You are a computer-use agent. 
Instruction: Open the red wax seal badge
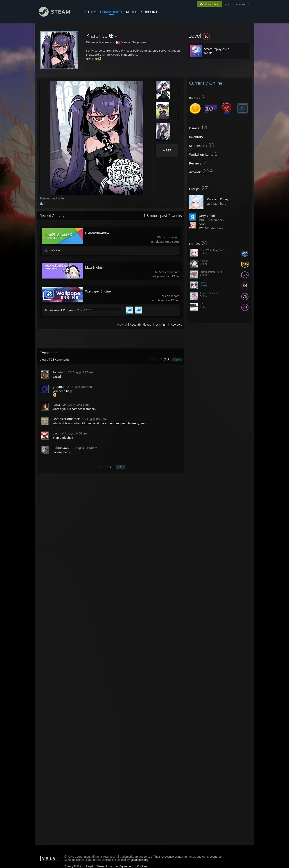pos(227,109)
